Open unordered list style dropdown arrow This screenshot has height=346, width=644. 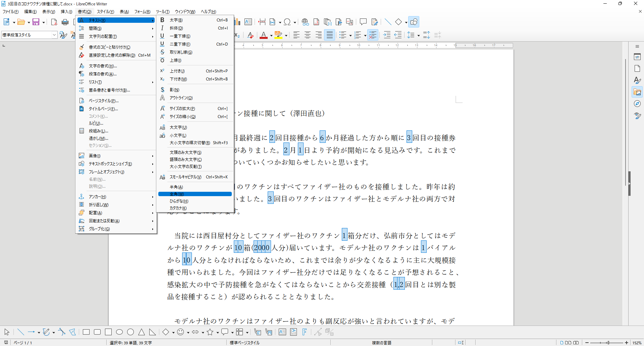pos(351,35)
